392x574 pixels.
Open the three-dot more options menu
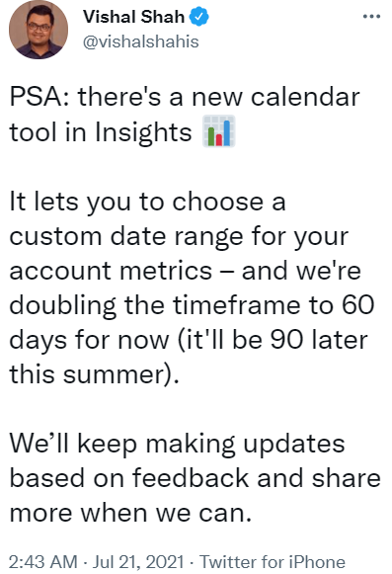[x=371, y=17]
